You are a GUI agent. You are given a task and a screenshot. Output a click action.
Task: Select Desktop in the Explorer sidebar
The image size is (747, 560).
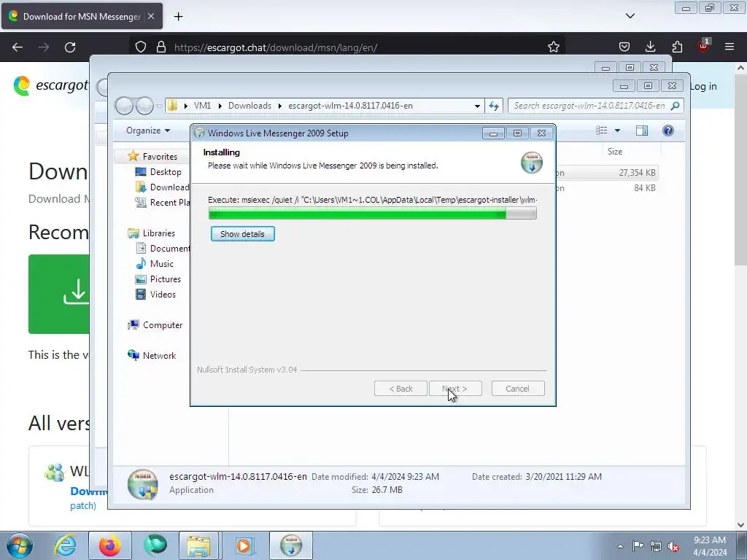click(166, 172)
